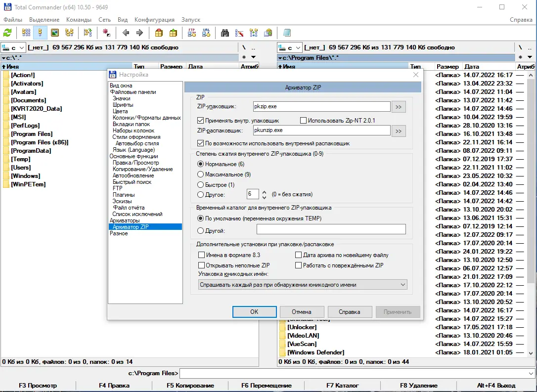
Task: Open the Конфигурация menu
Action: [154, 19]
